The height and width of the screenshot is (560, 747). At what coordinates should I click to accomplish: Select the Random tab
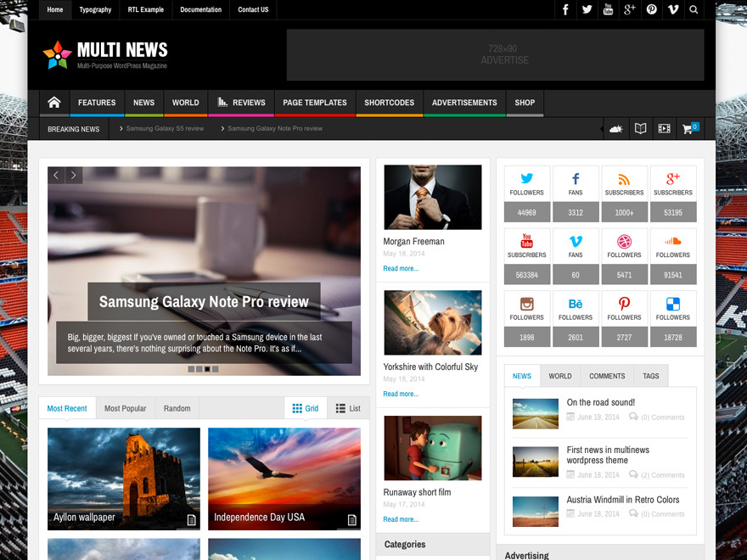pos(177,408)
